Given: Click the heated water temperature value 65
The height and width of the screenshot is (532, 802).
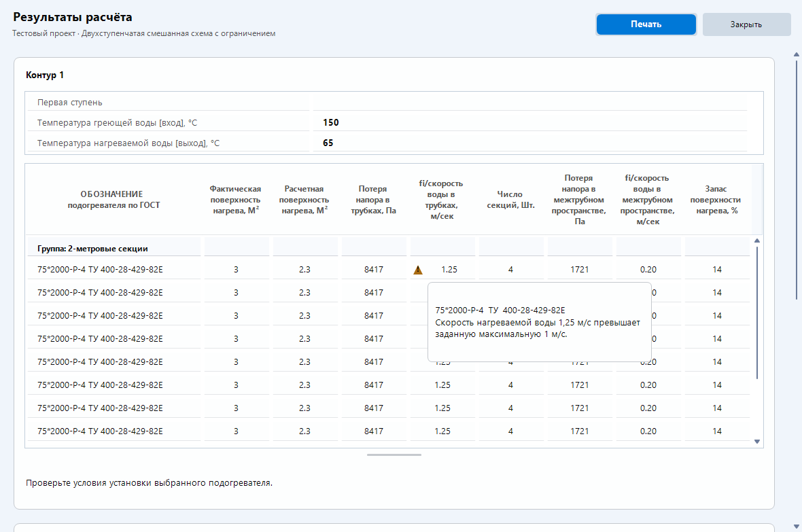Looking at the screenshot, I should tap(328, 143).
